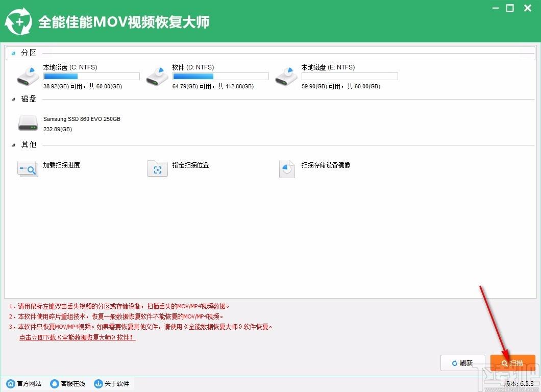Open the specify scan location (指定扫描位置) folder icon
The image size is (541, 392).
157,168
